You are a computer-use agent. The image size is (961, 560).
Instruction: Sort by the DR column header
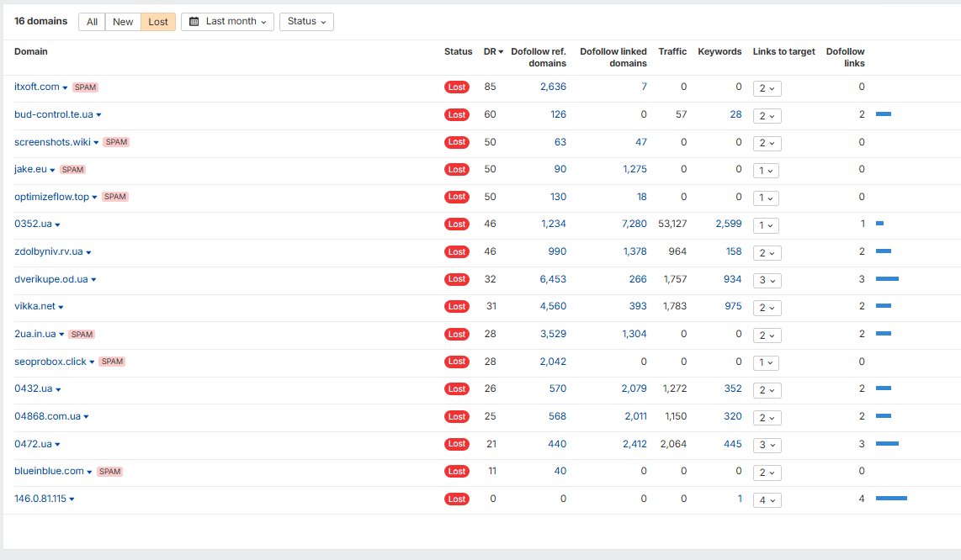click(493, 51)
